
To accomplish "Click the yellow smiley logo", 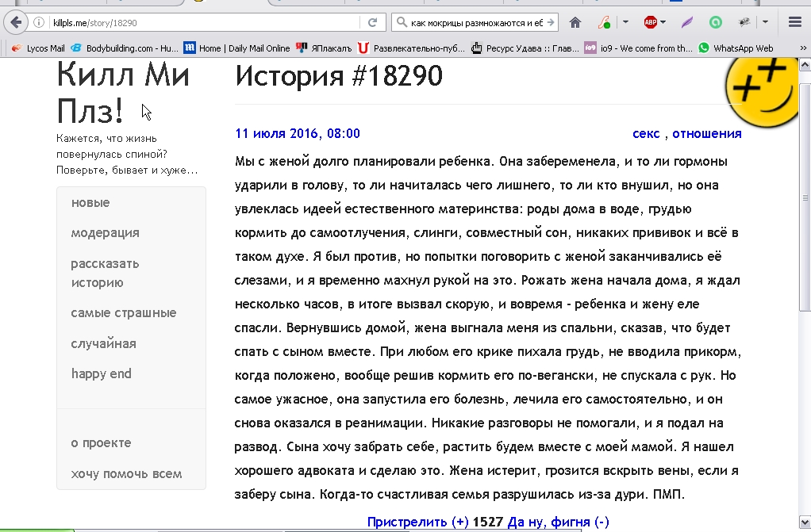I will 761,92.
